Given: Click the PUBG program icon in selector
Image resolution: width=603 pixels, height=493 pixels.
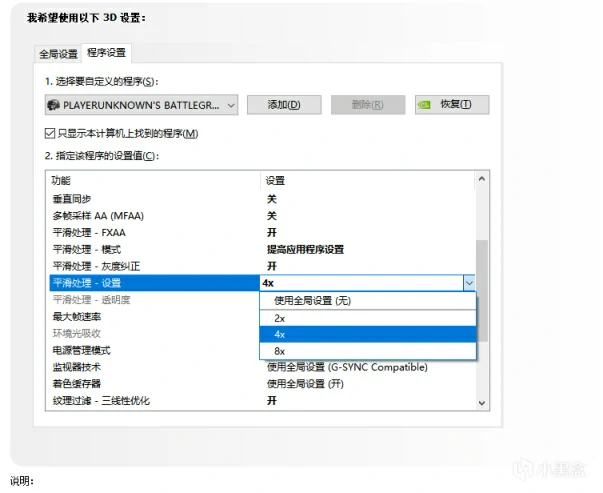Looking at the screenshot, I should [x=55, y=105].
